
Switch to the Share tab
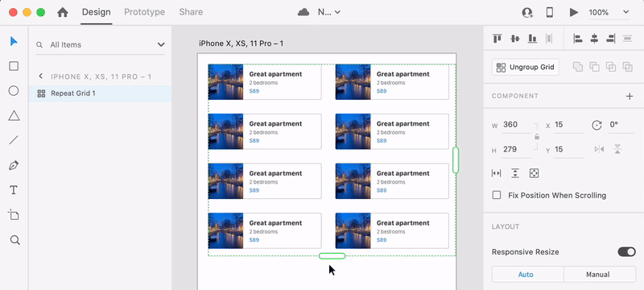pyautogui.click(x=191, y=12)
